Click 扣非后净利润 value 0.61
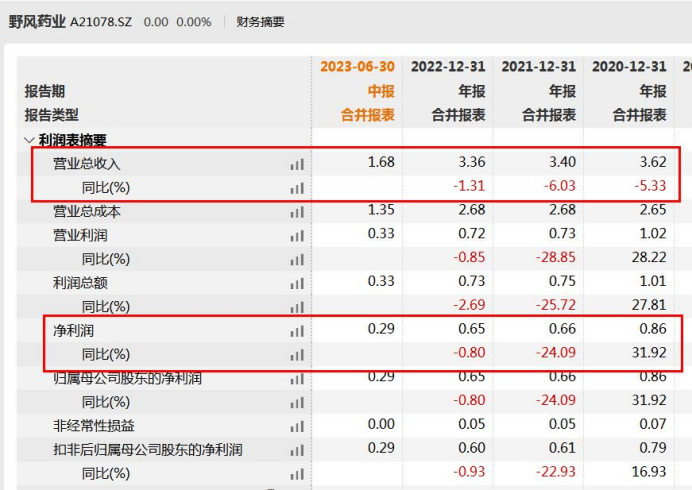The width and height of the screenshot is (692, 490). (x=562, y=448)
